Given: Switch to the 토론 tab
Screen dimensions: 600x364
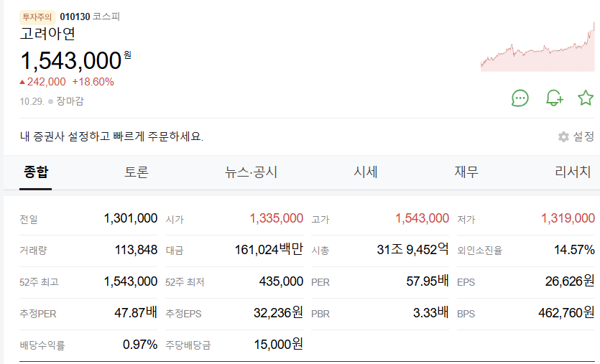Looking at the screenshot, I should point(137,172).
